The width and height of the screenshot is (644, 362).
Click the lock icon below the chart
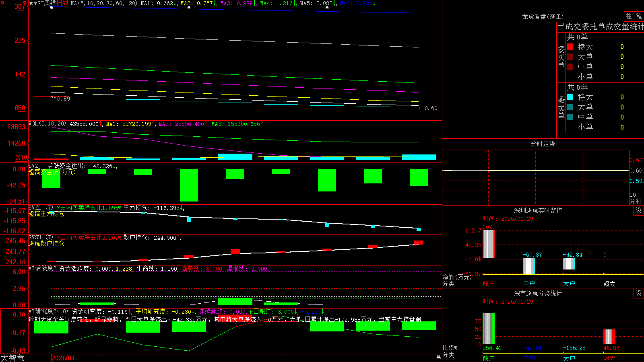[438, 357]
